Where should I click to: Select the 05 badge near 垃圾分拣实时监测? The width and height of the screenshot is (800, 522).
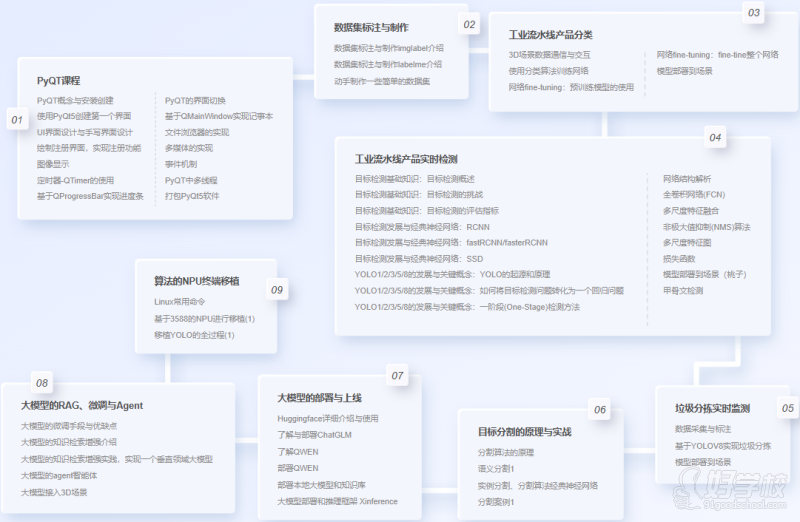[x=787, y=408]
